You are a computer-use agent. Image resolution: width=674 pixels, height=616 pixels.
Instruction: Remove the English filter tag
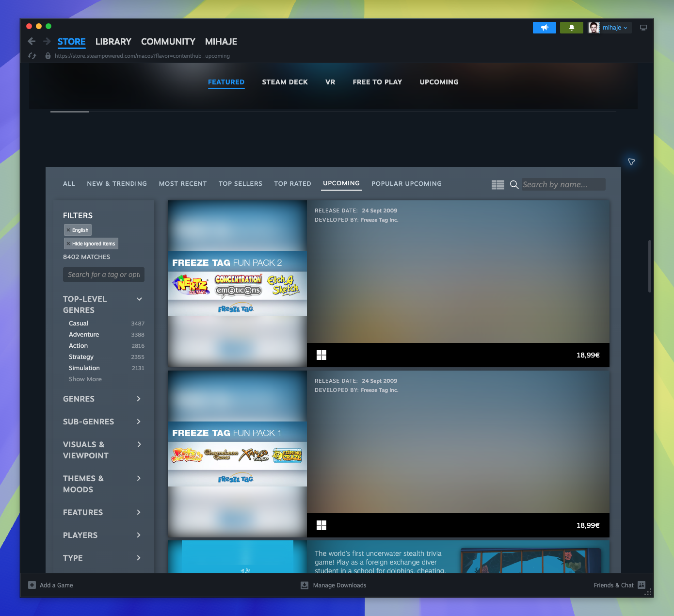coord(68,230)
